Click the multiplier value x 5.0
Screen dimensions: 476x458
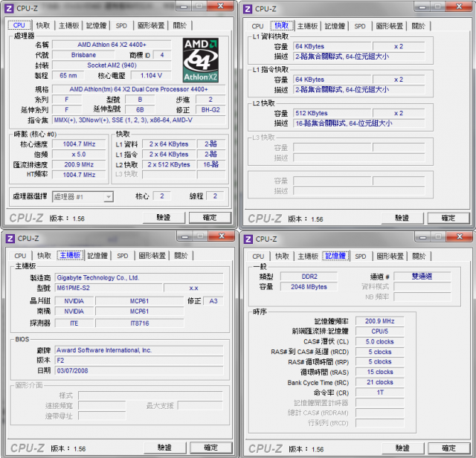79,154
